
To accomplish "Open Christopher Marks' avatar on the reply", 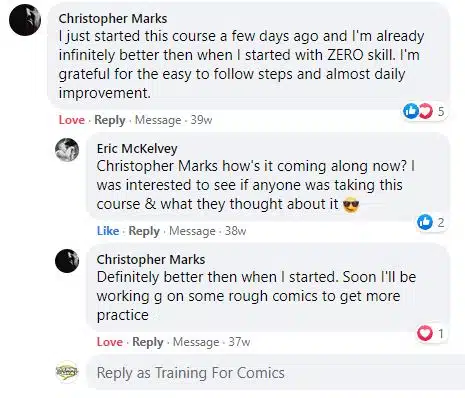I will [x=67, y=261].
